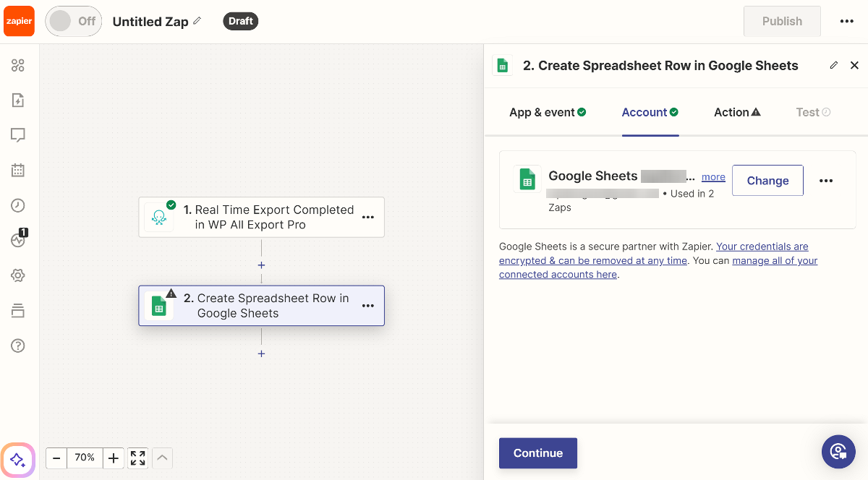Open the comments icon in sidebar
Image resolution: width=868 pixels, height=480 pixels.
(x=18, y=135)
